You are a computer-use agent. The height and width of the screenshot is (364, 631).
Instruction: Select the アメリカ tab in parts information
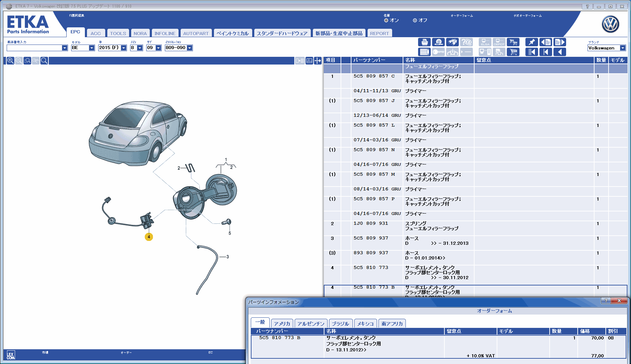282,323
